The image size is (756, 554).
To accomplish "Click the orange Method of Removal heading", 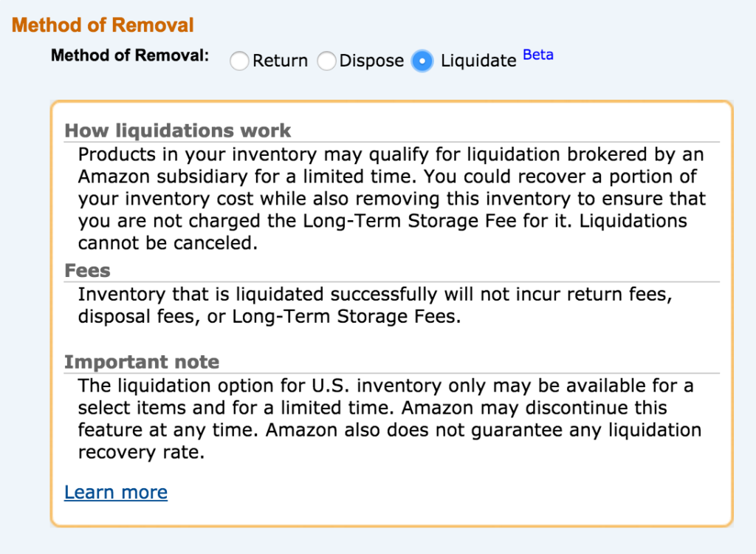I will [x=102, y=24].
